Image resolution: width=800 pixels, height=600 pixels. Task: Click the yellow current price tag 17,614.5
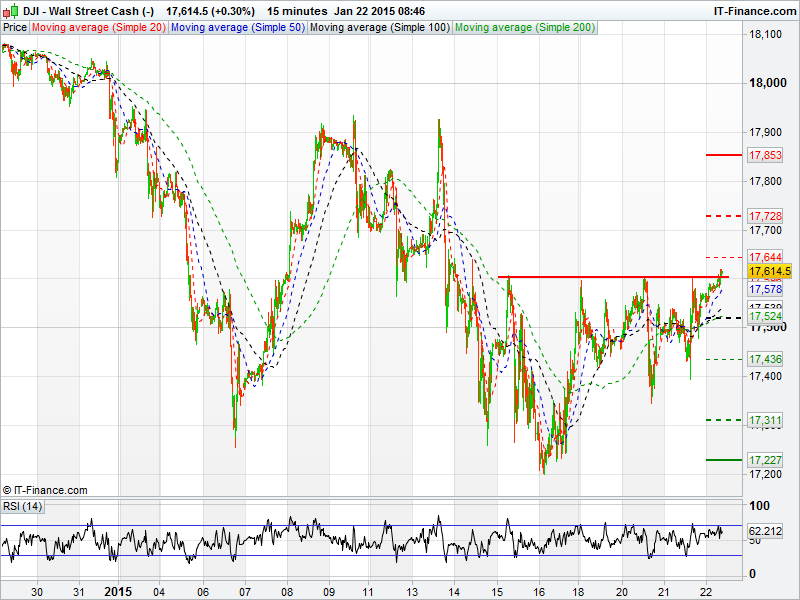pos(771,271)
